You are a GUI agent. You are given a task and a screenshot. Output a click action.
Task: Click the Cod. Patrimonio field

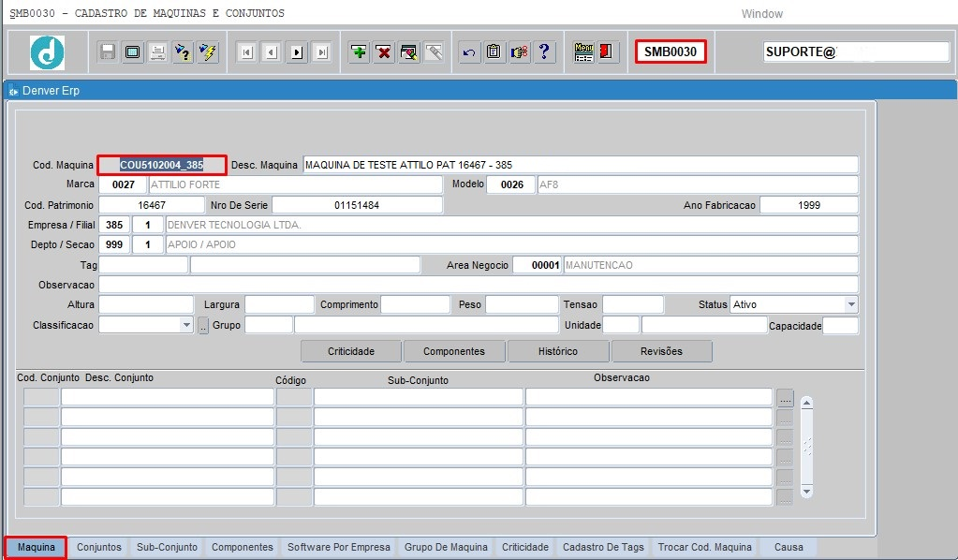point(152,205)
